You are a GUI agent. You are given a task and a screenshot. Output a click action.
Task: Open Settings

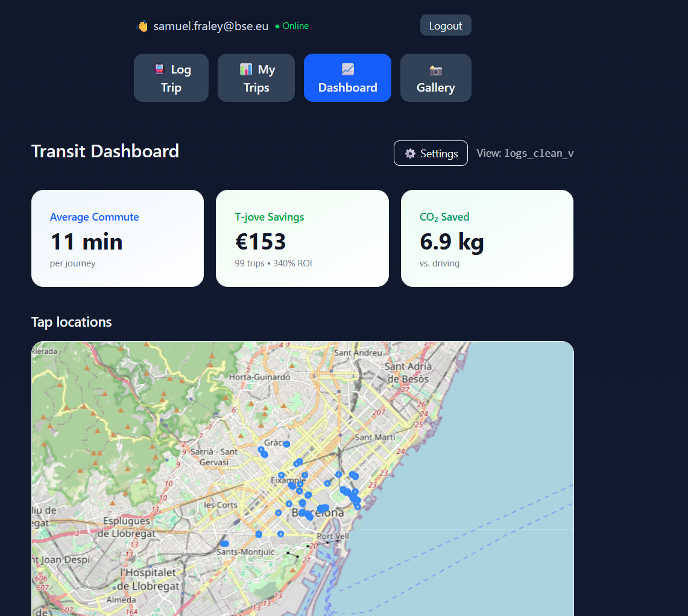pyautogui.click(x=431, y=152)
